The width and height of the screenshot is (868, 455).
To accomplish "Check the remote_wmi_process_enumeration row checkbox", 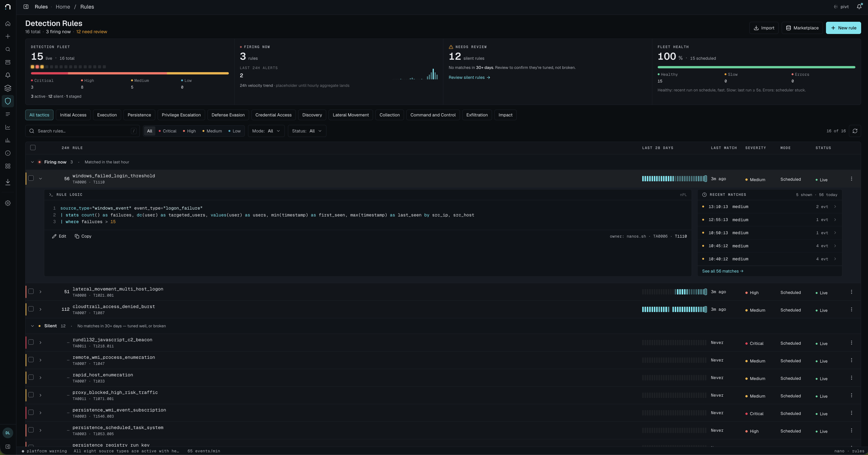I will 31,360.
